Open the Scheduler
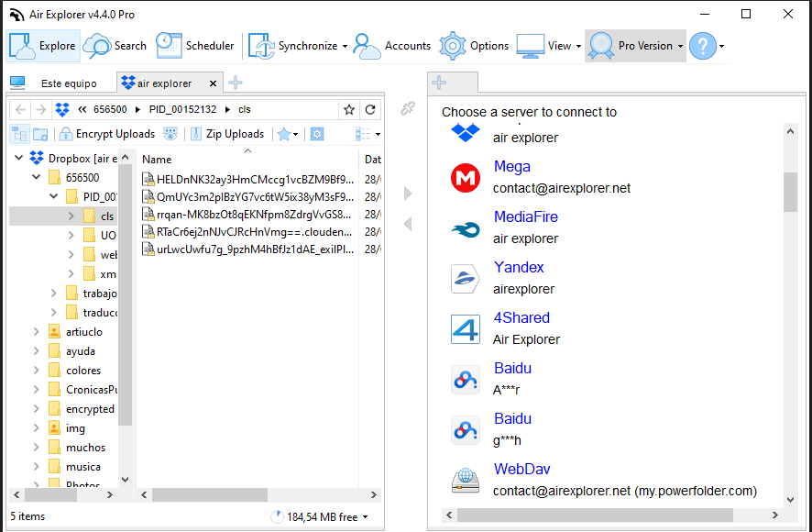Screen dimensions: 812x532 coord(195,46)
